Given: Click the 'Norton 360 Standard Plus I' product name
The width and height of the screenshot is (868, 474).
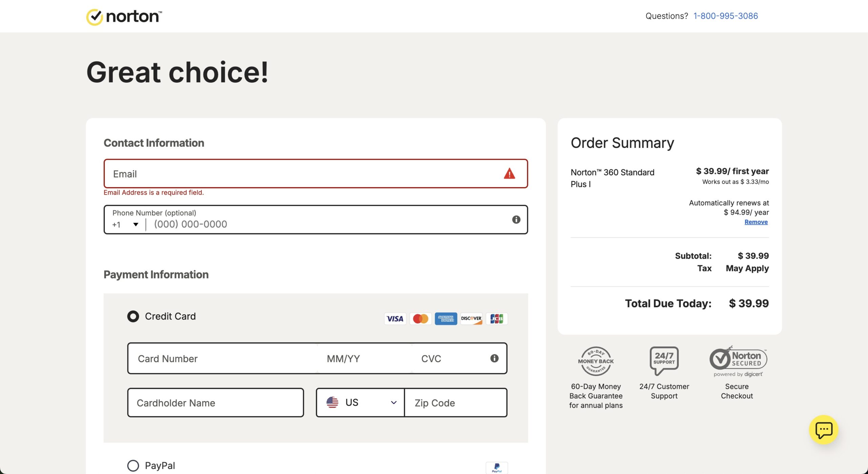Looking at the screenshot, I should 612,178.
